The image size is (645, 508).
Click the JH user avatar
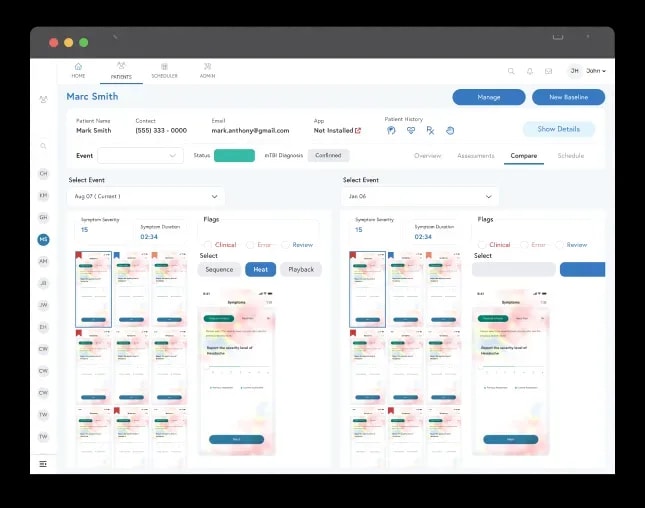[575, 71]
